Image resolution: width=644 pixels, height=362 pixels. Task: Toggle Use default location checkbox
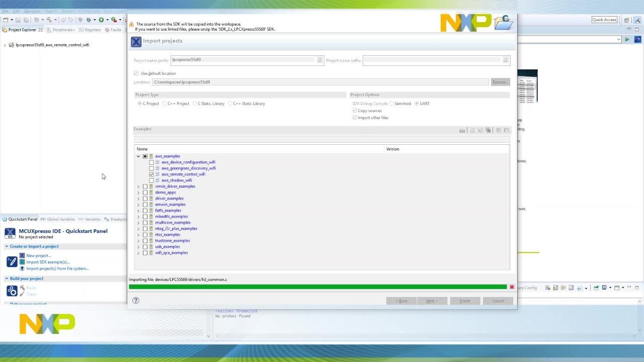(x=136, y=73)
